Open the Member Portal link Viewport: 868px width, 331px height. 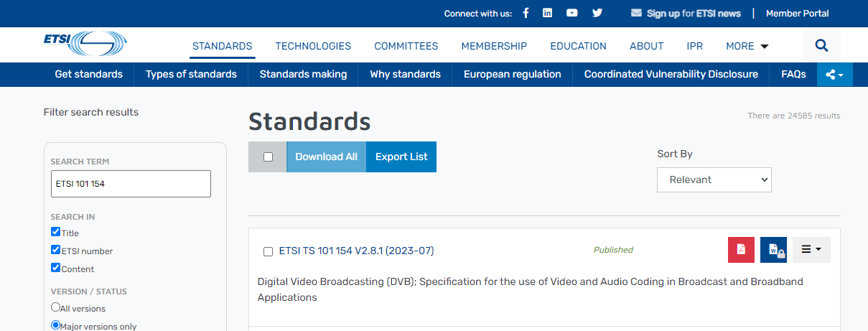[798, 13]
